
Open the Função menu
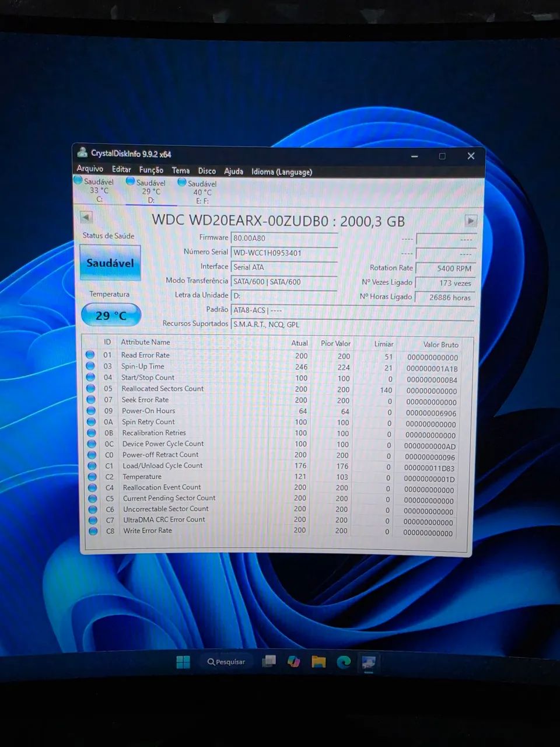tap(151, 170)
